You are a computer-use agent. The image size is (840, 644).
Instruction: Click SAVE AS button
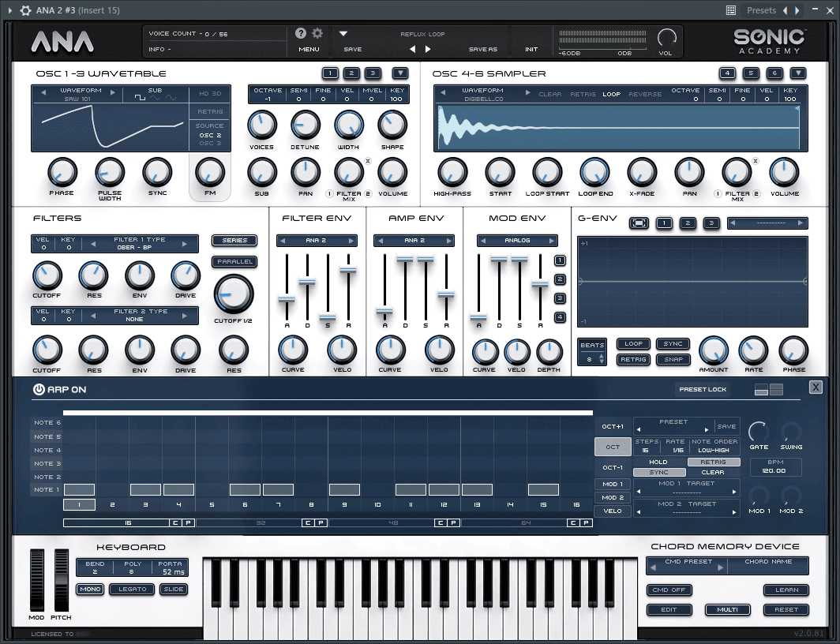click(x=482, y=49)
